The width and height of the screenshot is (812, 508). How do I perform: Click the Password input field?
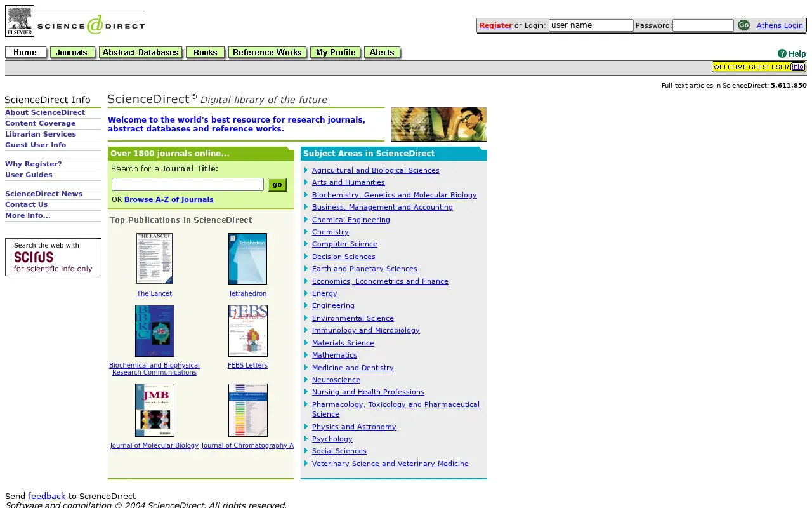[x=703, y=25]
